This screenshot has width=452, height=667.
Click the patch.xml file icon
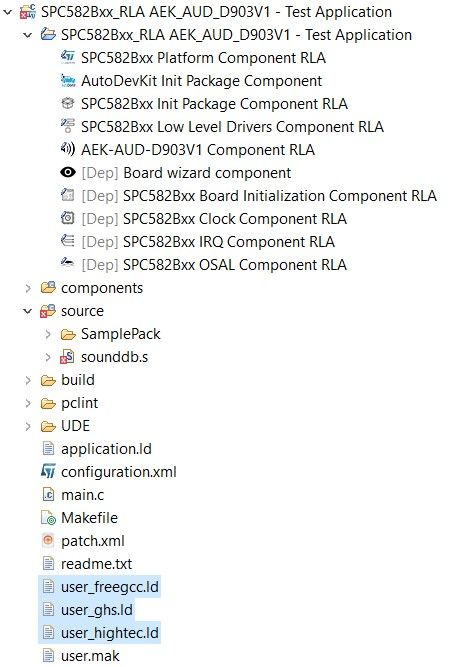coord(48,540)
